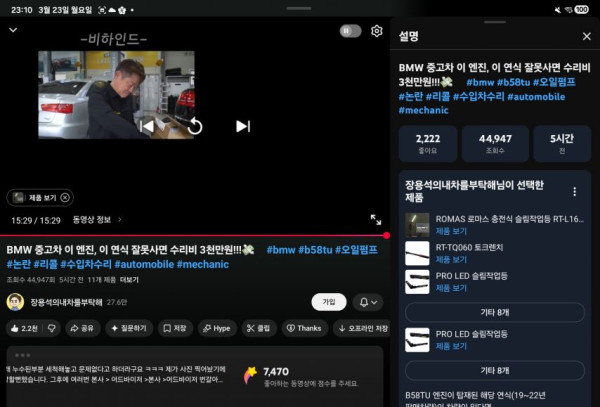Click the #리콜 hashtag in description panel

438,96
